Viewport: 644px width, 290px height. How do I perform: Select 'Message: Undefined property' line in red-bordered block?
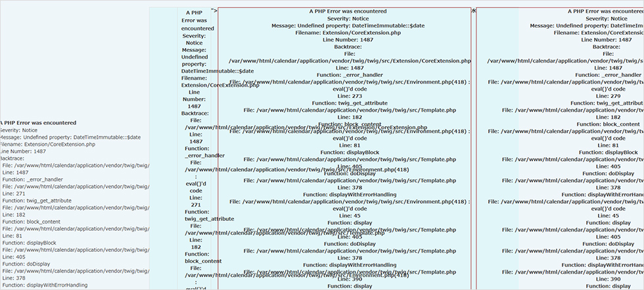coord(348,26)
